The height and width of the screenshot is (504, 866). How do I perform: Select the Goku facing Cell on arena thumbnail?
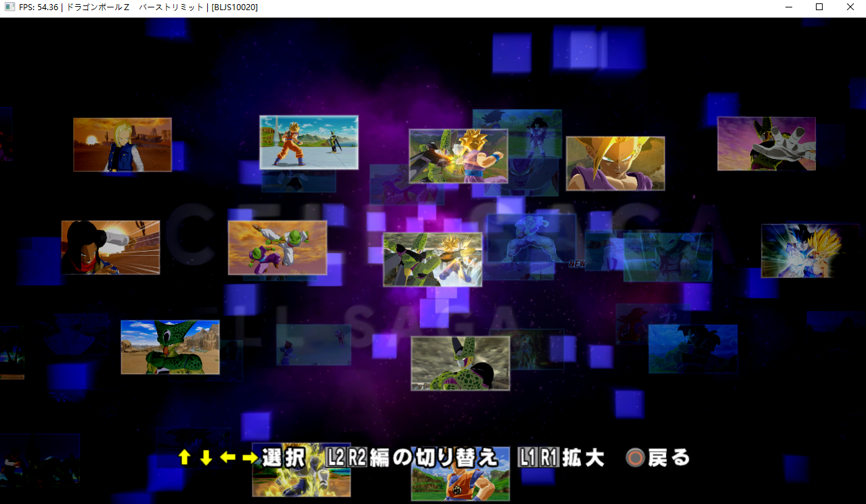pyautogui.click(x=309, y=142)
